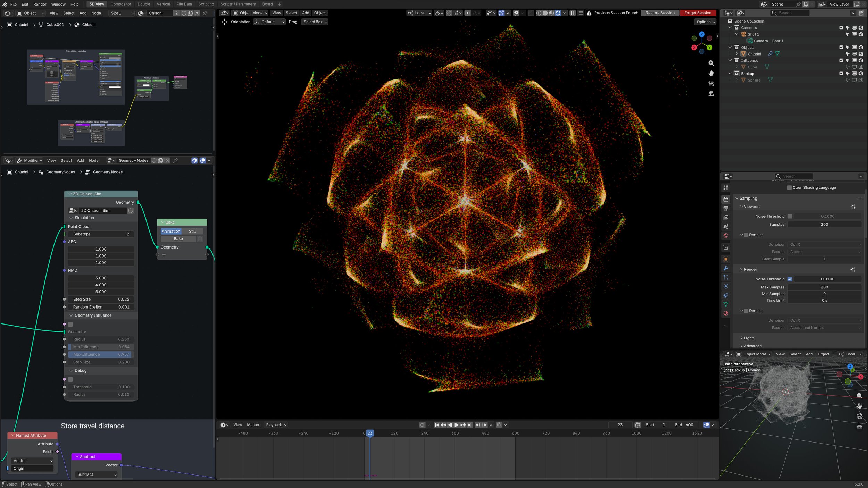
Task: Open the Modifiers wrench properties tab
Action: 726,268
